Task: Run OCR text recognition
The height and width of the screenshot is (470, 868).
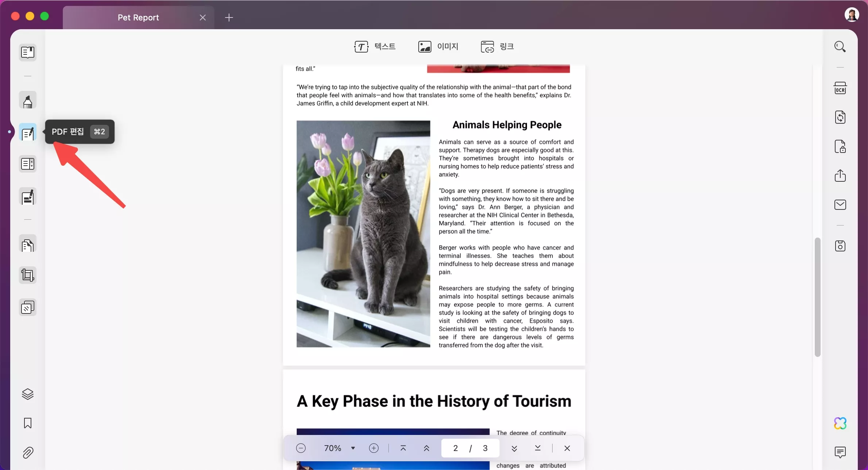Action: [x=840, y=88]
